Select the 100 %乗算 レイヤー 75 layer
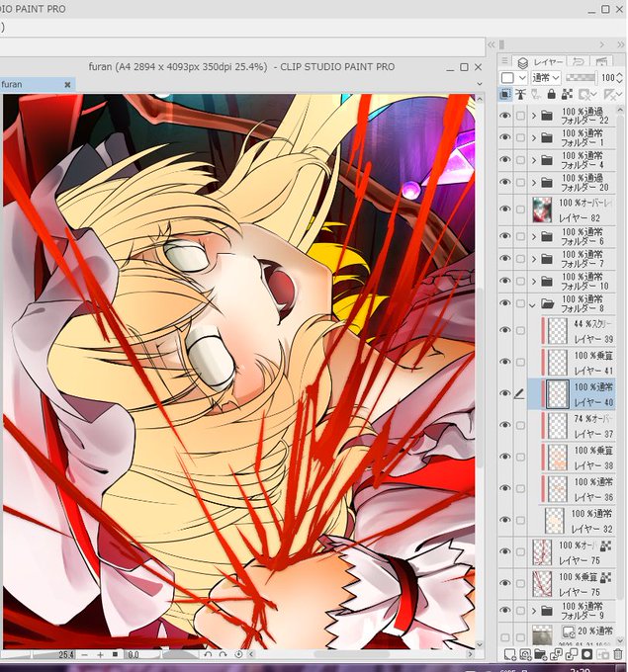 coord(571,584)
